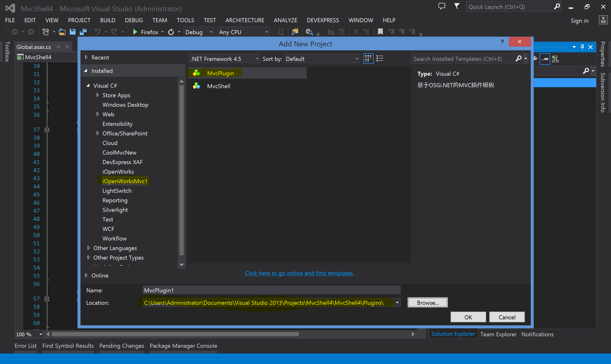This screenshot has height=364, width=611.
Task: Expand the Web node arrow
Action: 98,114
